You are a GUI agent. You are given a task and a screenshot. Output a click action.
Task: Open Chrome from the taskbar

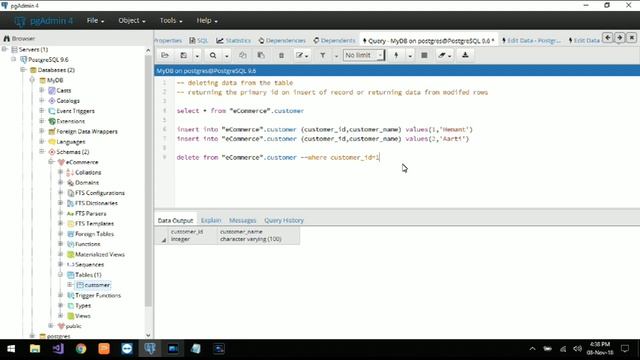[81, 349]
